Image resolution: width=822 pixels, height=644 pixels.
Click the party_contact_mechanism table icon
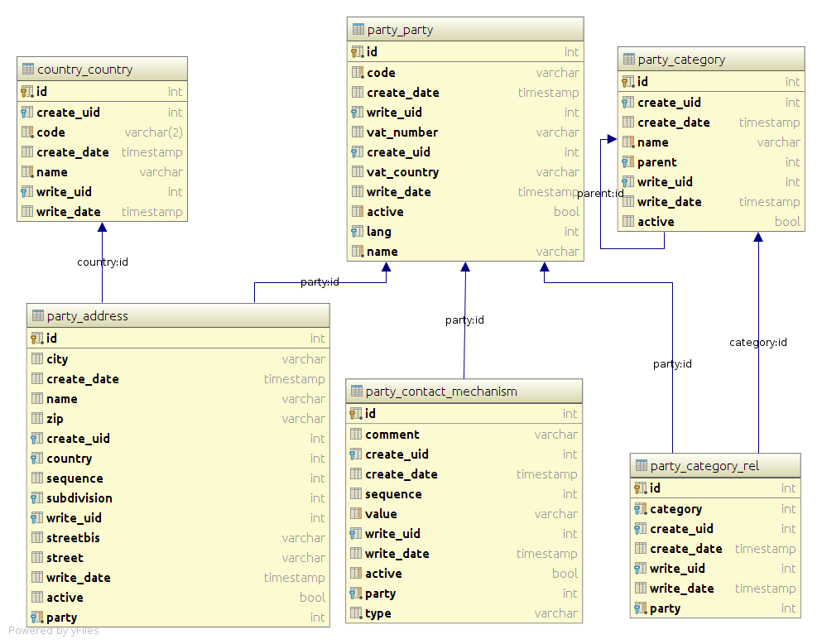point(357,391)
